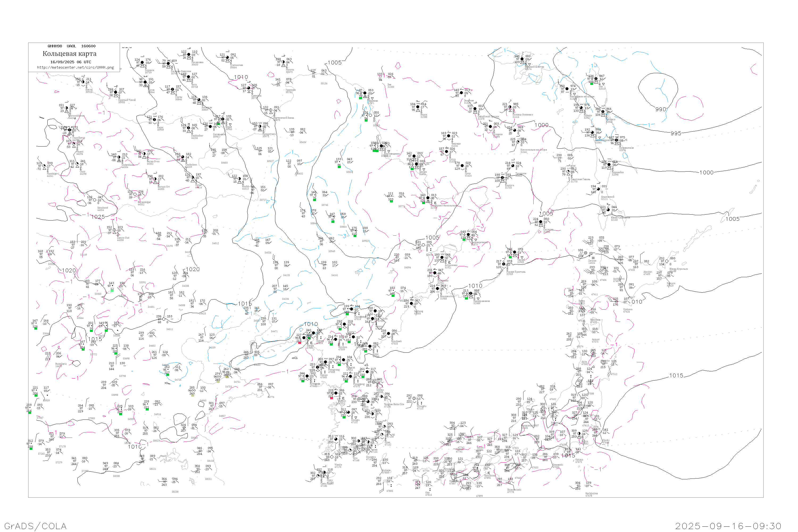Click the Кяхта station half-filled circle
Viewport: 798px width, 532px height.
click(83, 82)
